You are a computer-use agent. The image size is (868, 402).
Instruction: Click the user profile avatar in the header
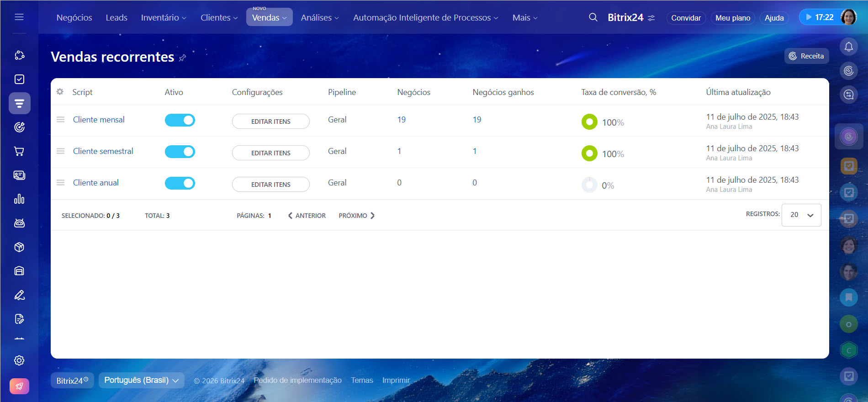click(x=848, y=17)
